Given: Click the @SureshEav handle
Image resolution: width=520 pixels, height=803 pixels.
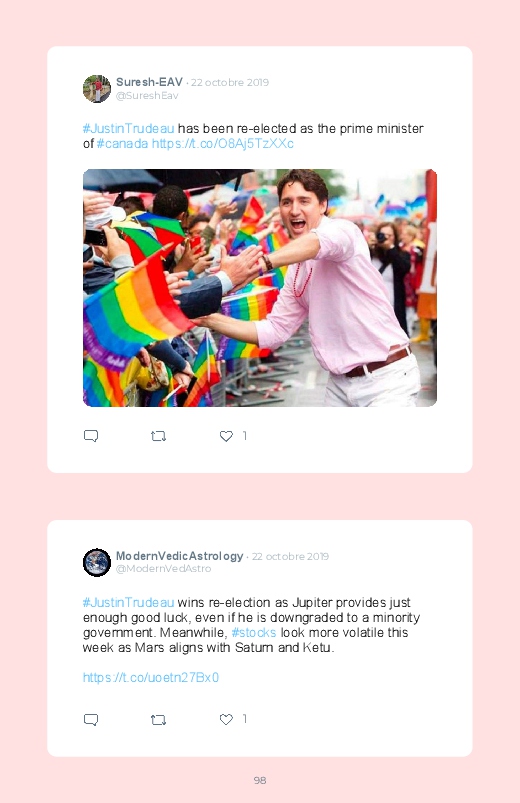Looking at the screenshot, I should tap(147, 96).
